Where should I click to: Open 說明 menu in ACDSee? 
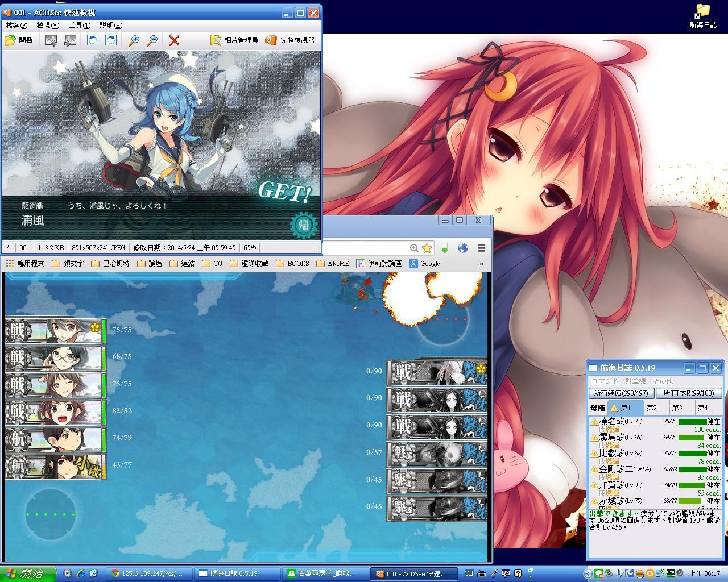point(111,26)
